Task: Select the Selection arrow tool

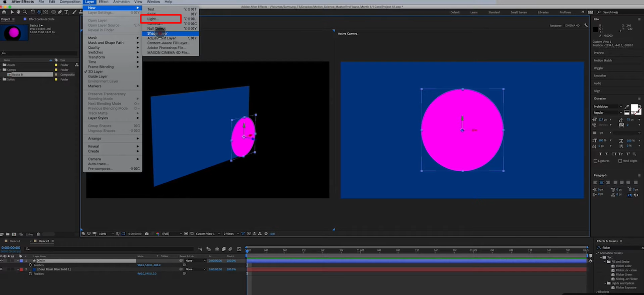Action: [12, 12]
